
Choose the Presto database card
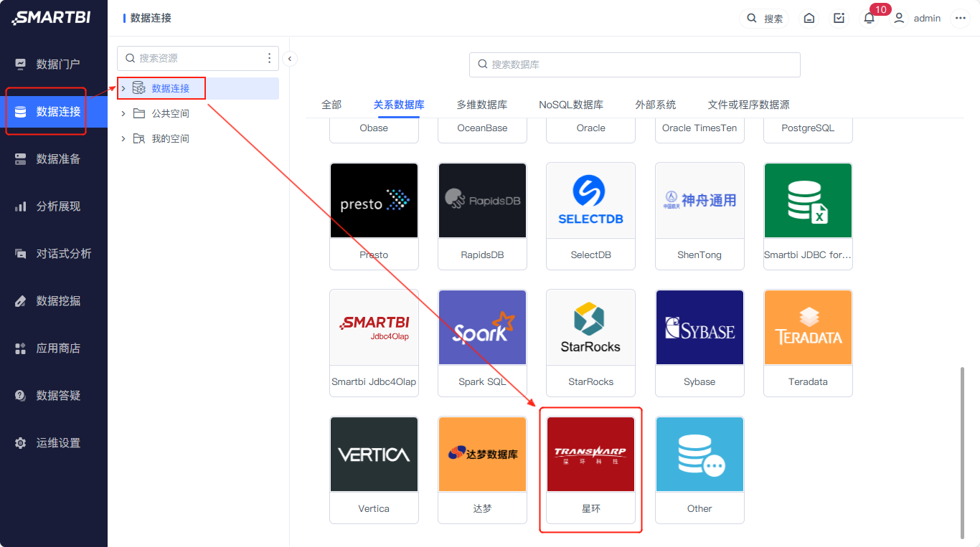pyautogui.click(x=374, y=216)
